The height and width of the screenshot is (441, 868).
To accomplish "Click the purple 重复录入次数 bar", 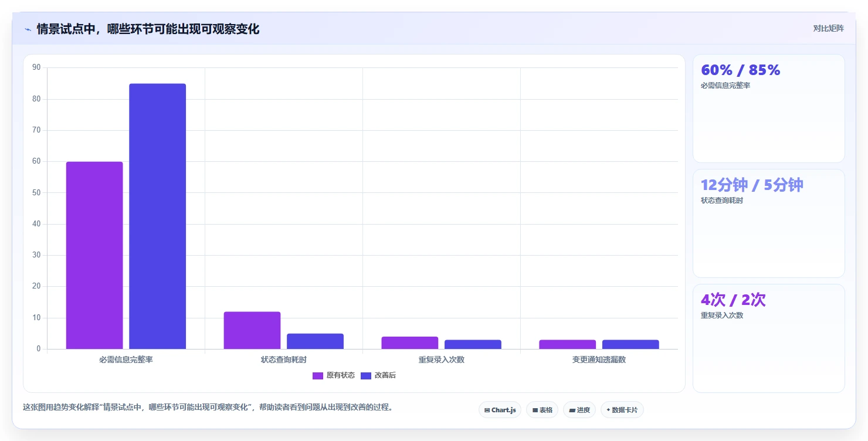I will (410, 342).
